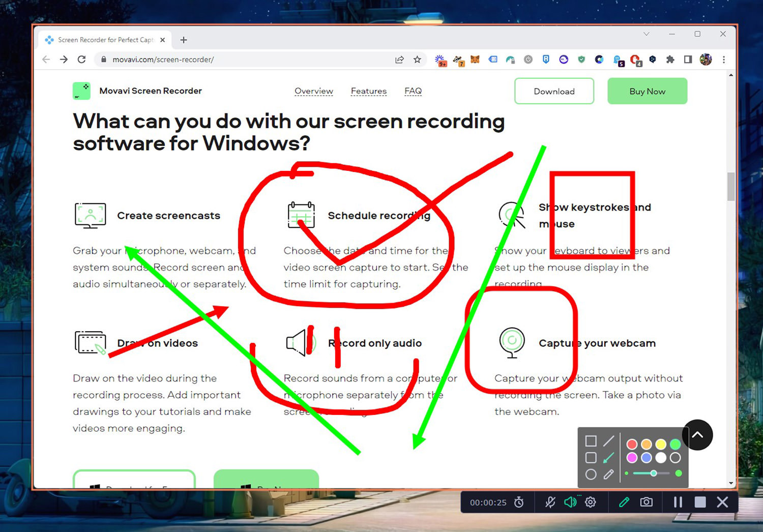Select the Screen Recorder for Perfect Capture tab
The width and height of the screenshot is (763, 532).
point(105,40)
